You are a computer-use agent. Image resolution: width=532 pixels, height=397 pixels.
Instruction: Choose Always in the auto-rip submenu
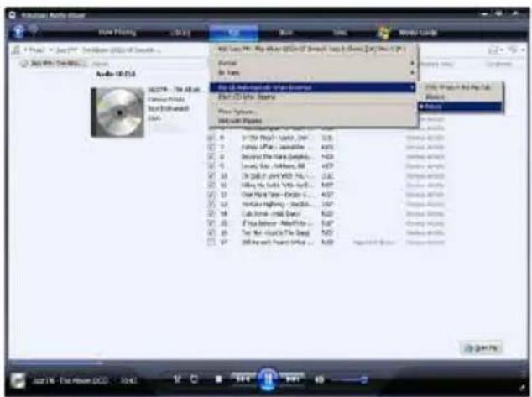[461, 97]
